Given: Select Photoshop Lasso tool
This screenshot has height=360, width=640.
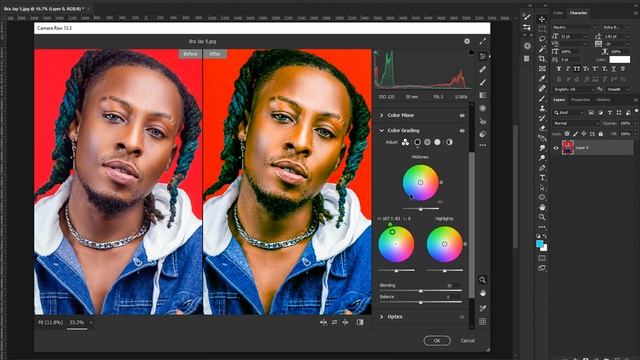Looking at the screenshot, I should (x=542, y=39).
